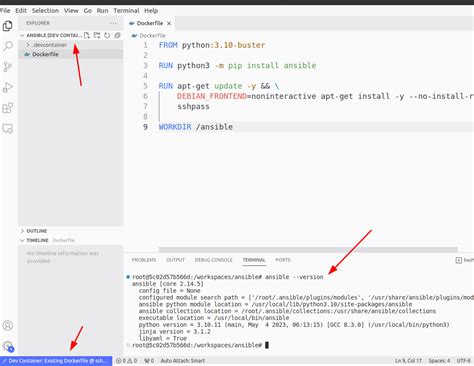Open the Source Control view

point(8,67)
